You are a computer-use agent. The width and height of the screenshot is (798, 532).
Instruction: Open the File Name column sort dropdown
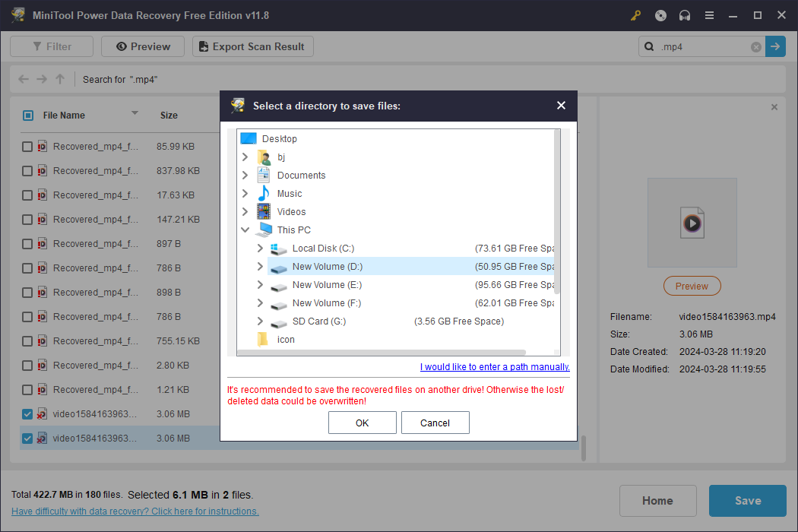(x=135, y=113)
